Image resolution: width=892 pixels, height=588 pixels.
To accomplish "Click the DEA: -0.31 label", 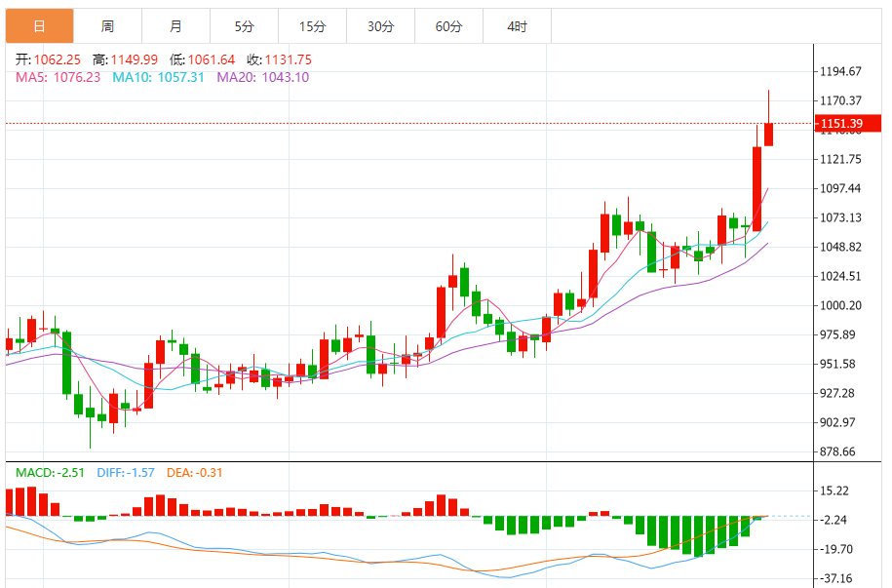I will [195, 473].
